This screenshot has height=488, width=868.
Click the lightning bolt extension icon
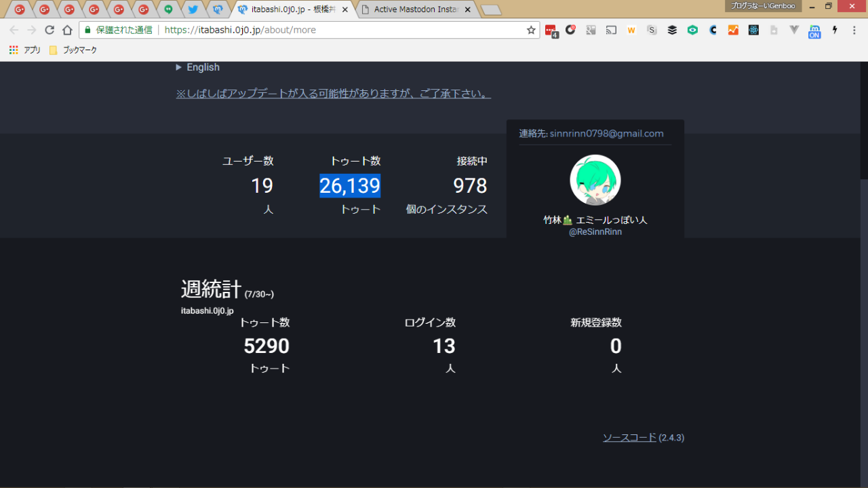835,30
